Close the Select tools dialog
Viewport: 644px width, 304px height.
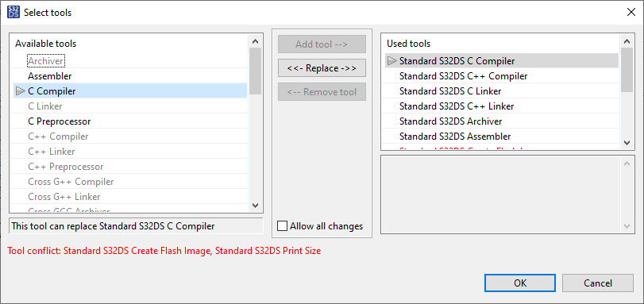pos(631,13)
